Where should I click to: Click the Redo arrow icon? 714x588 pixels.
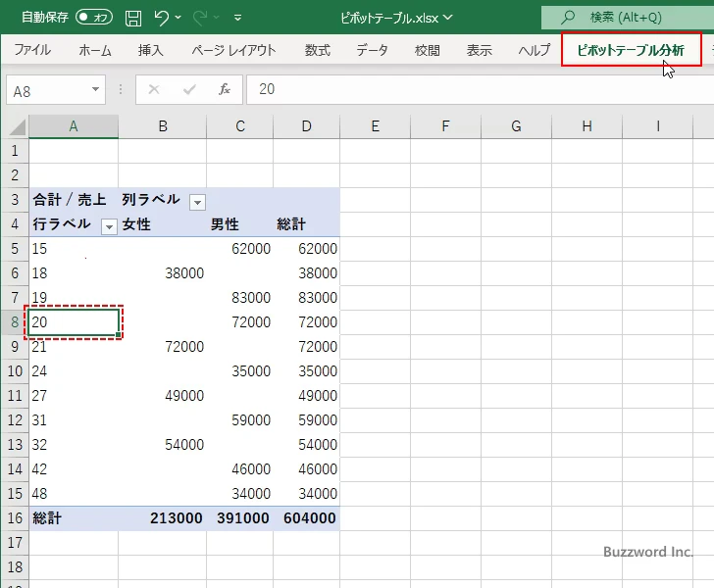coord(199,18)
